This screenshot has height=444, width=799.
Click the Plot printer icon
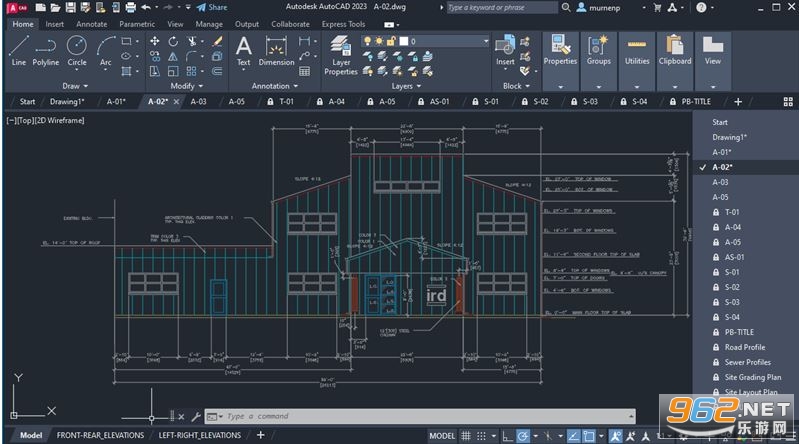point(131,7)
